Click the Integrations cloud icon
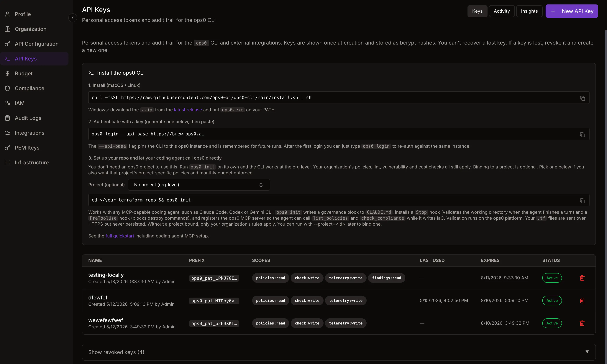Image resolution: width=607 pixels, height=364 pixels. coord(7,133)
